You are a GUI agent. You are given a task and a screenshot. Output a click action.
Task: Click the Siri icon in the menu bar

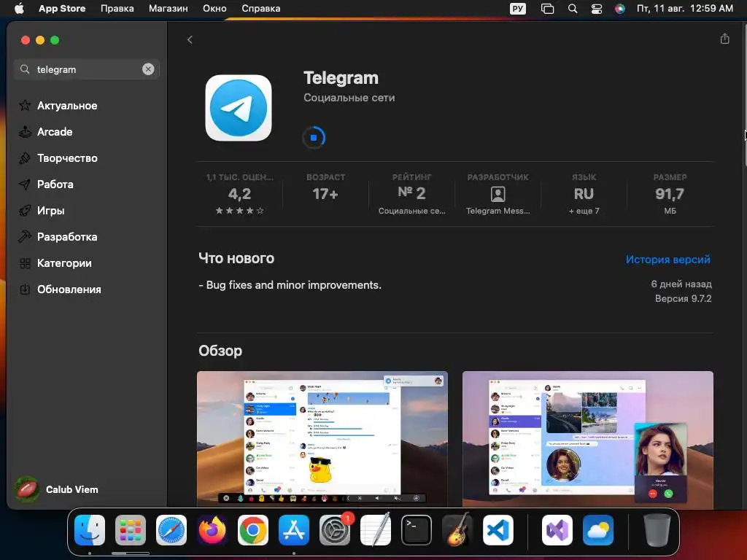620,9
